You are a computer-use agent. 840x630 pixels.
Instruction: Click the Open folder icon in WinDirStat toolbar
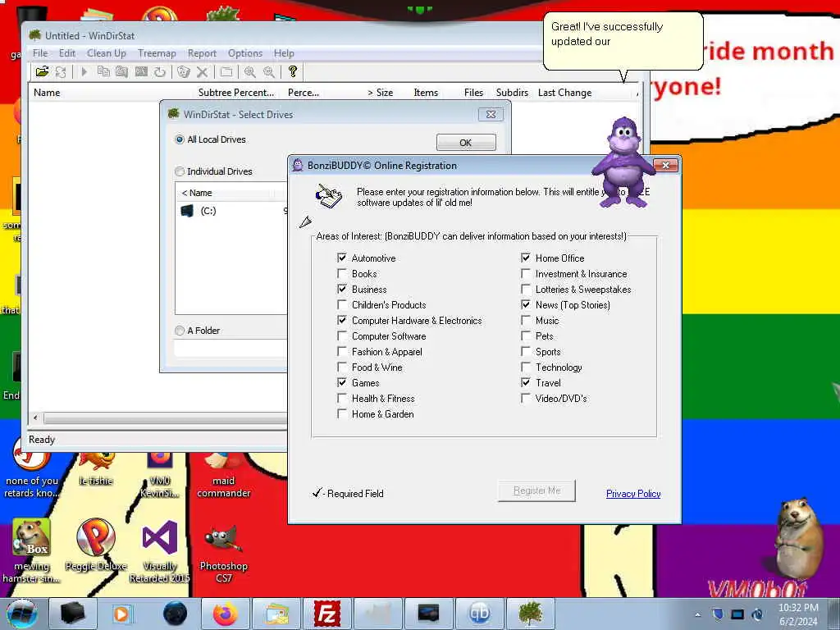42,71
